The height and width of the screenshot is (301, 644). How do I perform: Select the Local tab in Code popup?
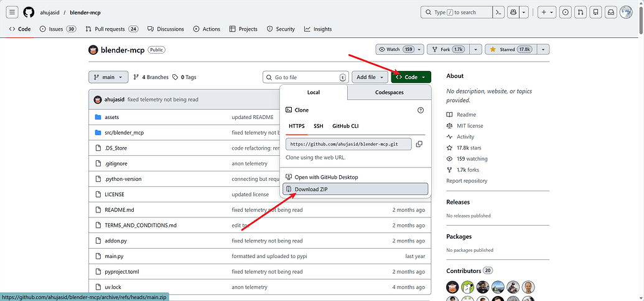[314, 92]
